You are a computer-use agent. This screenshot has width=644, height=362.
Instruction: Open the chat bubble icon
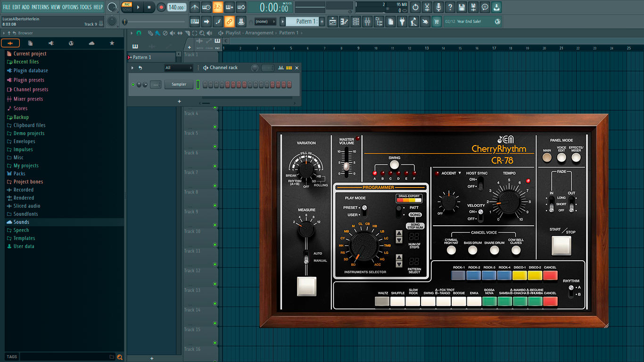point(485,7)
